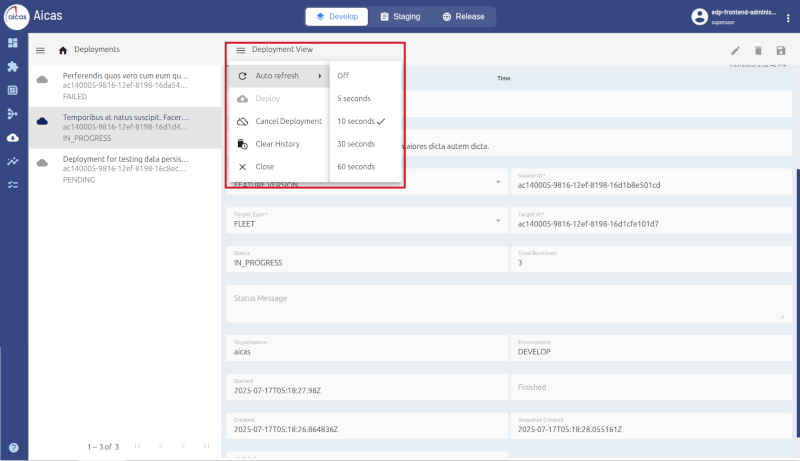
Task: Click the puzzle-piece extensions sidebar icon
Action: pos(13,67)
